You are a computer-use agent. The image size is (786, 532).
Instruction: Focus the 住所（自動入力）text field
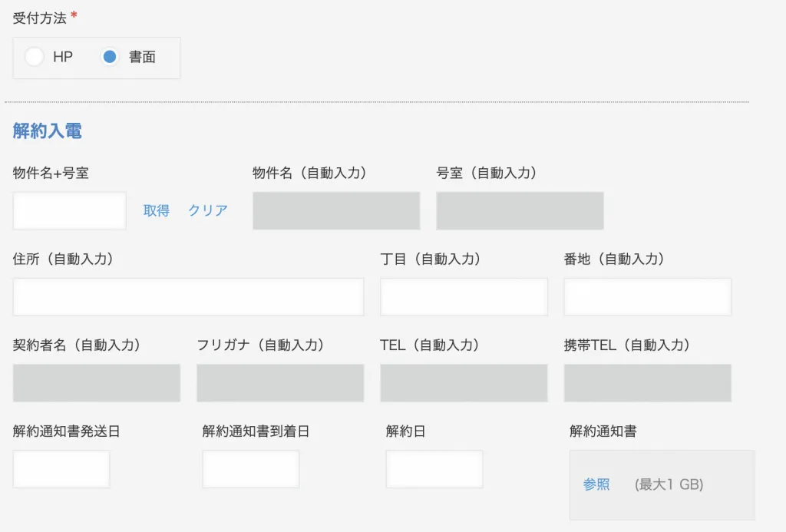point(188,297)
